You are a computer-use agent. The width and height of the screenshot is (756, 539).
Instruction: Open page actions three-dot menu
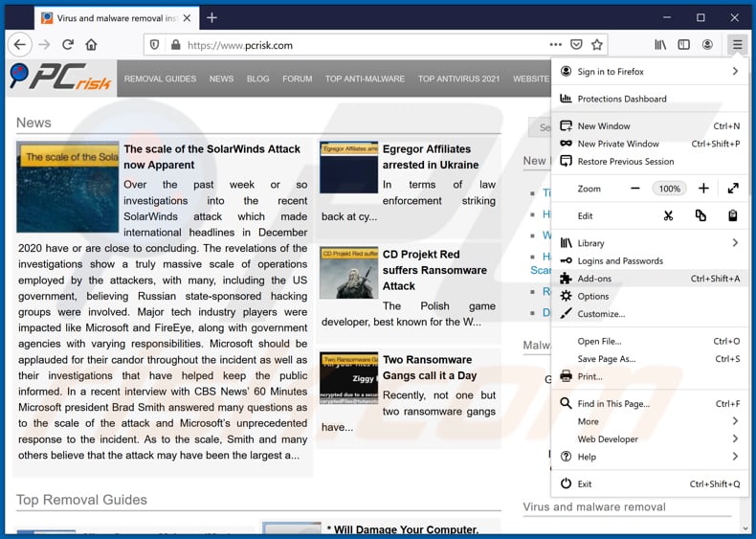click(555, 45)
